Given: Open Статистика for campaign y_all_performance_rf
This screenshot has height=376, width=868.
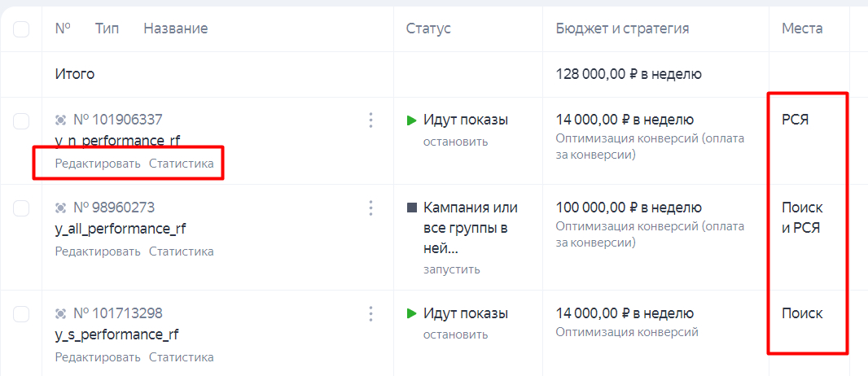Looking at the screenshot, I should click(x=181, y=251).
